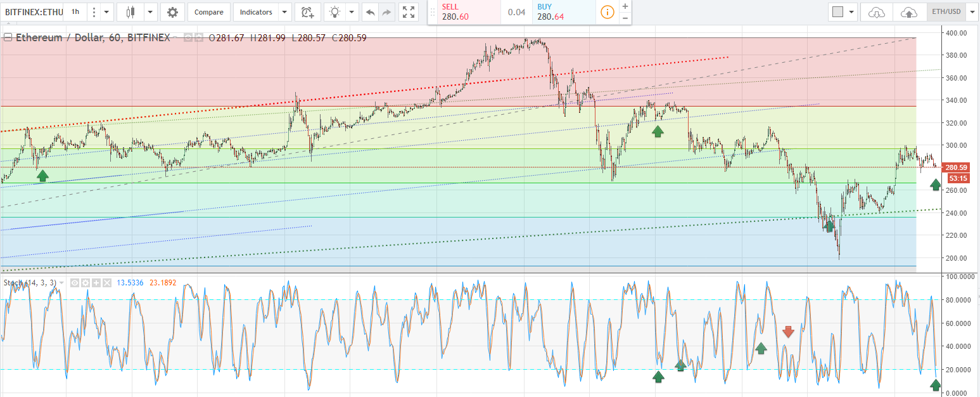Decrease order quantity with minus
980x397 pixels.
625,18
